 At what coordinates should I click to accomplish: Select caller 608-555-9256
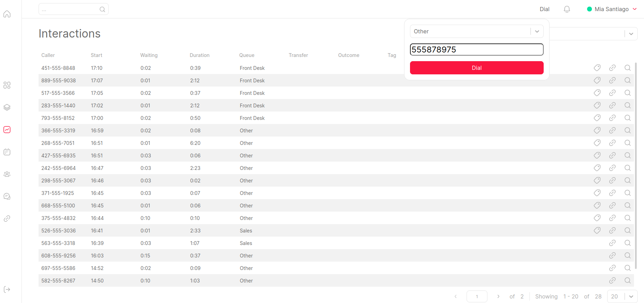[58, 256]
